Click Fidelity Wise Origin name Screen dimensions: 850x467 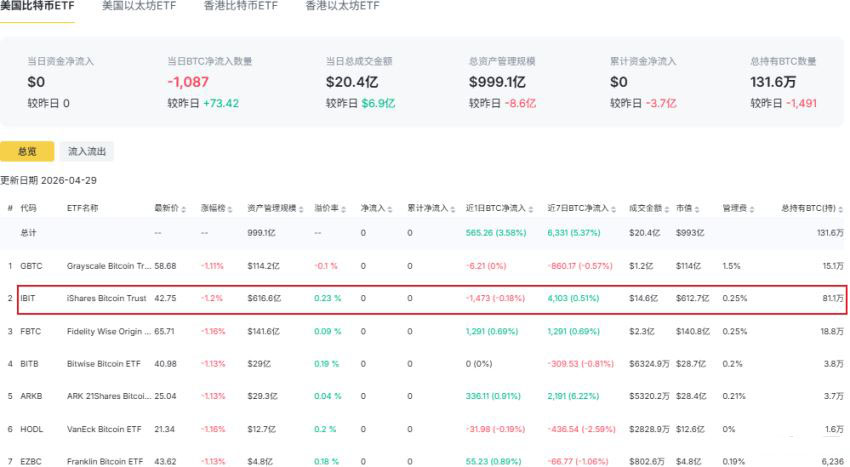coord(109,331)
